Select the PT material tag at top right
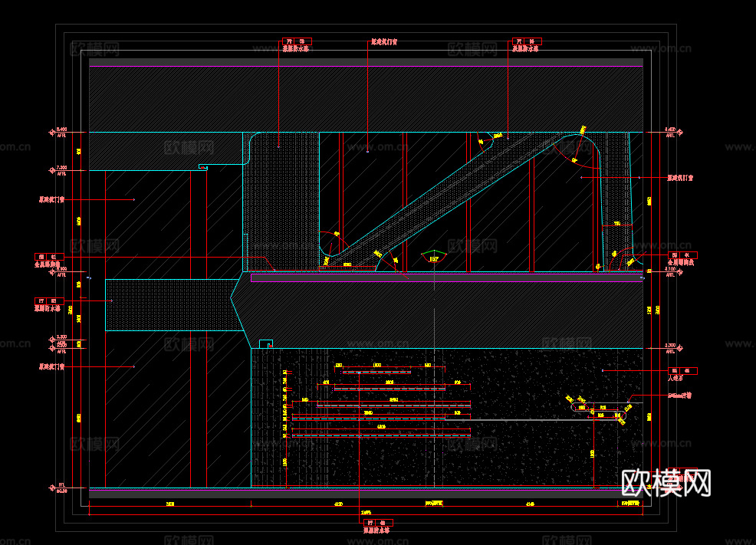756x545 pixels. (527, 41)
